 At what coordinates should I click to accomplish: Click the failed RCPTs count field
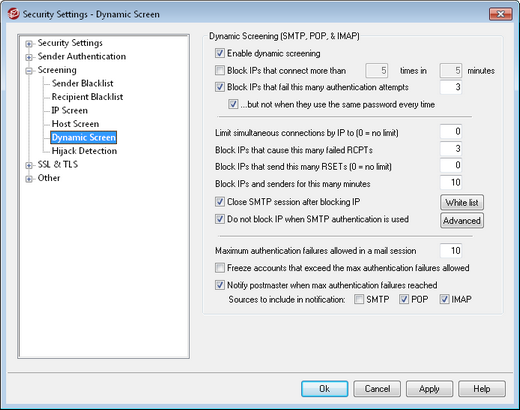pos(451,149)
